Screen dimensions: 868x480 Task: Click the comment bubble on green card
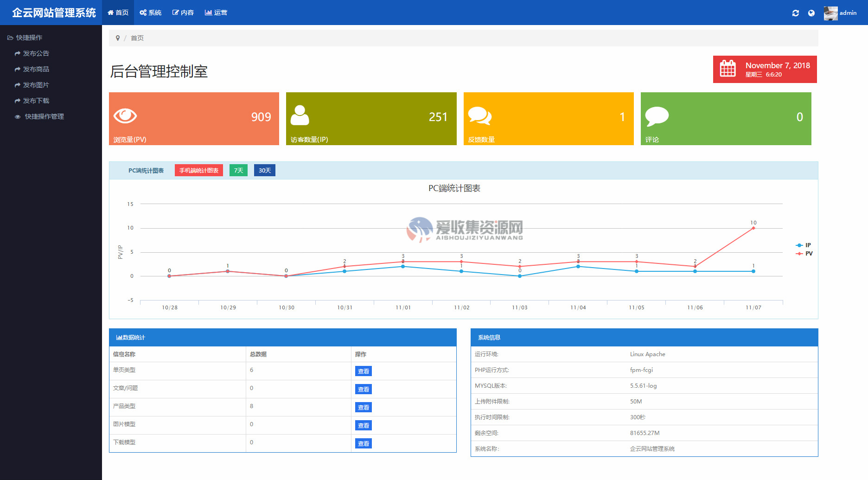(x=657, y=116)
